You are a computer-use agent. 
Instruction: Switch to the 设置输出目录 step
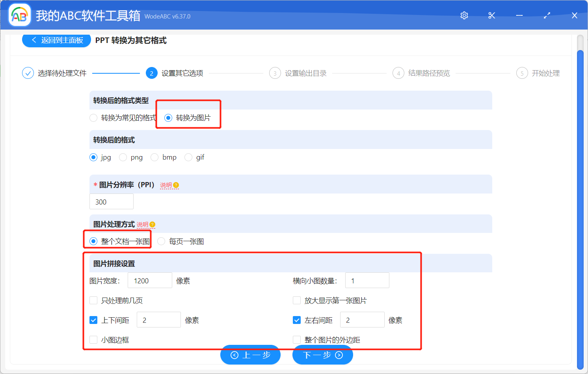275,73
